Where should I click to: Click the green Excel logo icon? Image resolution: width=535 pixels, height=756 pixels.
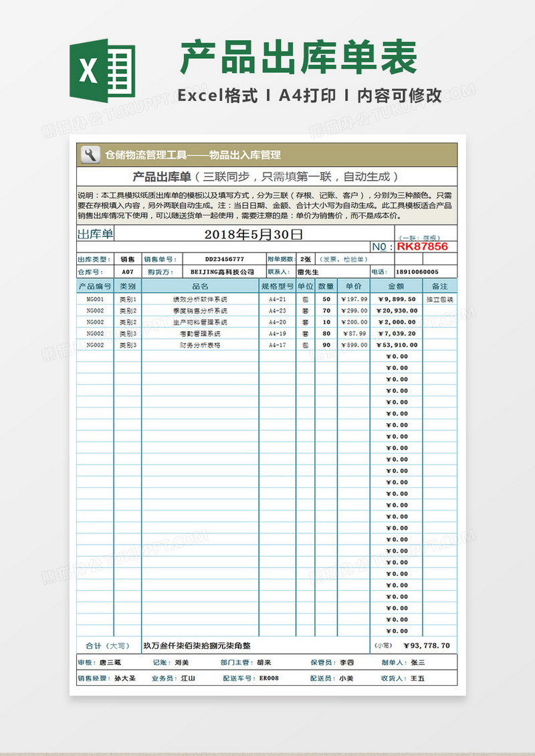coord(102,70)
